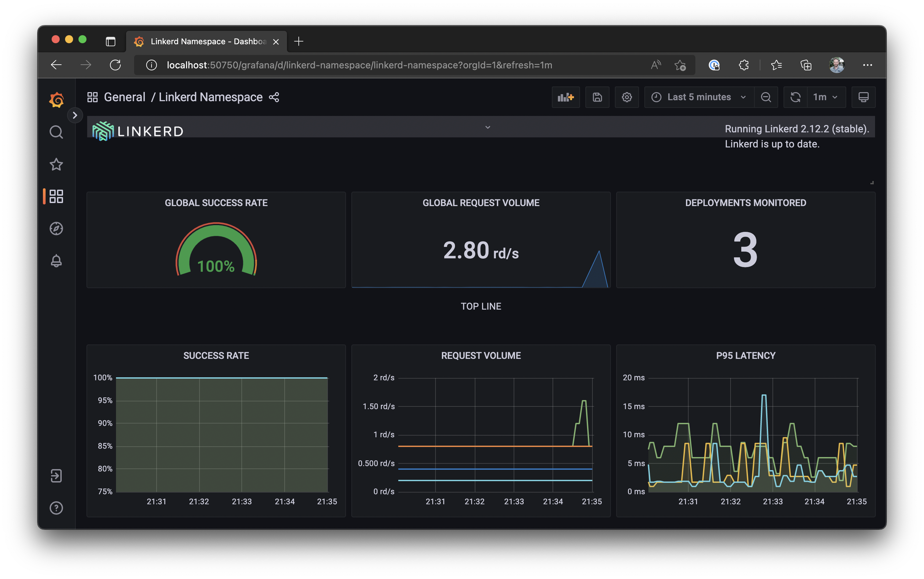Click the Linkerd Namespace dashboard title
This screenshot has width=924, height=579.
210,97
